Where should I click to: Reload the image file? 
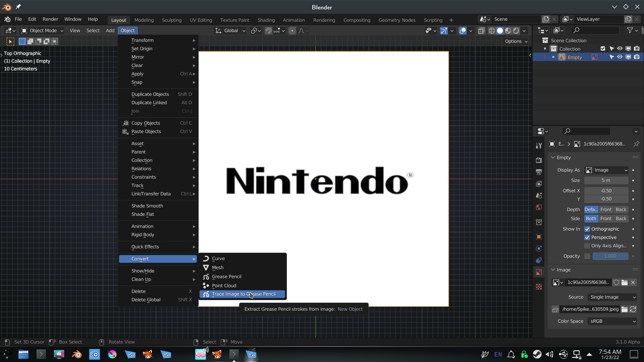633,309
